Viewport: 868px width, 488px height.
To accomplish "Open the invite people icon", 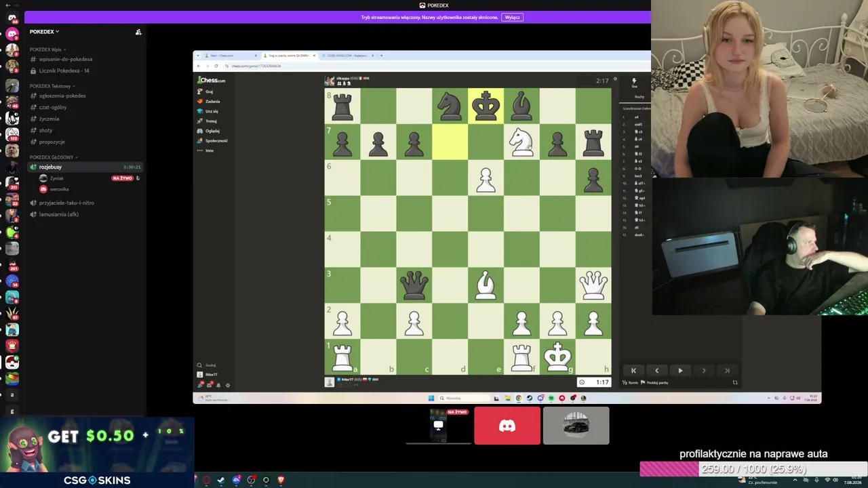I will [138, 32].
